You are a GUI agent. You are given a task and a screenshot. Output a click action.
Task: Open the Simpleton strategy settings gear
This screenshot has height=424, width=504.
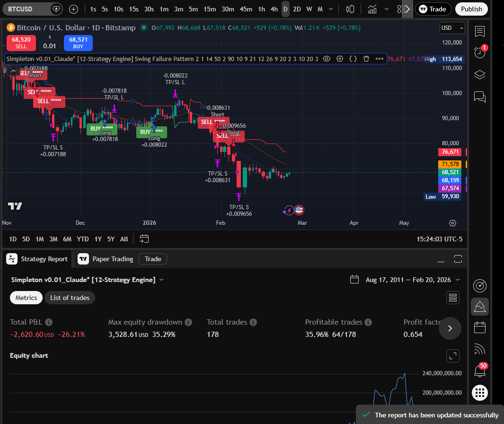pos(340,59)
